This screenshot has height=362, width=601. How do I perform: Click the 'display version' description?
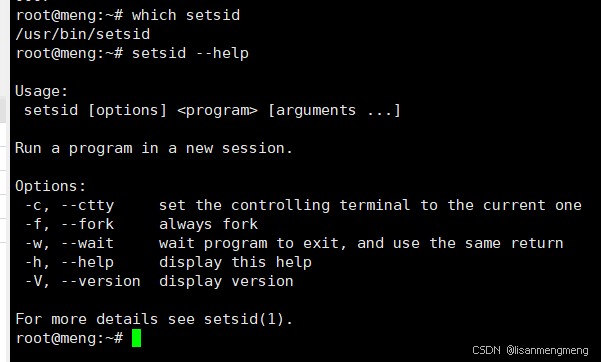click(x=226, y=281)
